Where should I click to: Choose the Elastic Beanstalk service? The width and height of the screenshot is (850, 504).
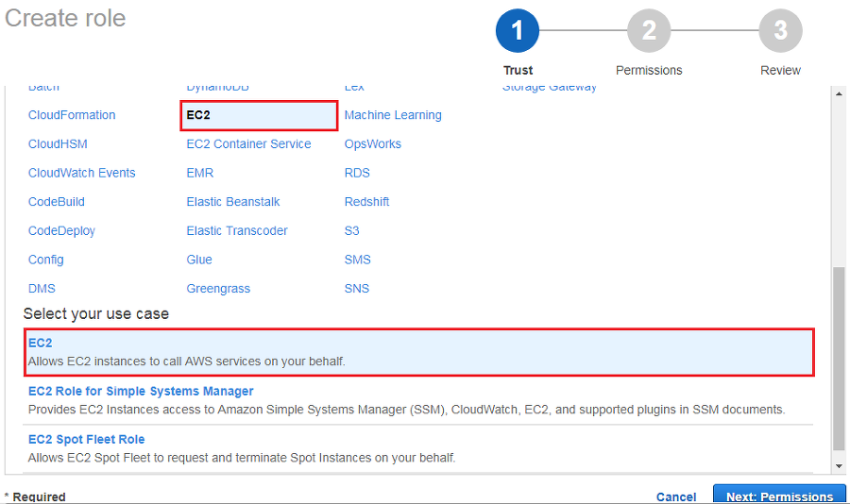point(233,202)
